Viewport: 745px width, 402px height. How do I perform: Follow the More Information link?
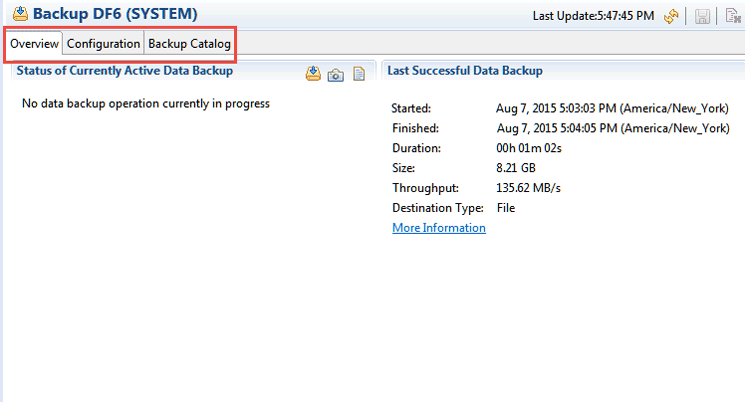click(x=439, y=228)
